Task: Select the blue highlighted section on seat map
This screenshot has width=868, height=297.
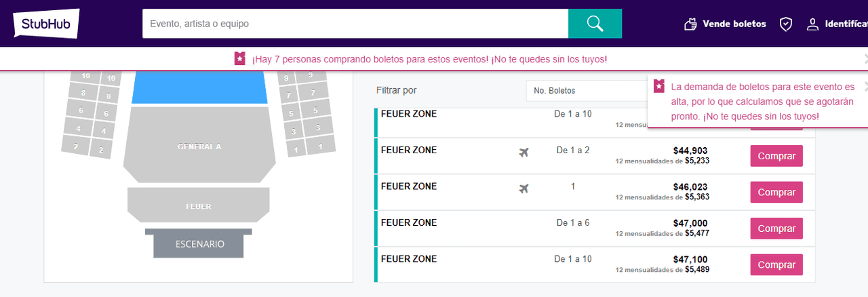Action: click(199, 87)
